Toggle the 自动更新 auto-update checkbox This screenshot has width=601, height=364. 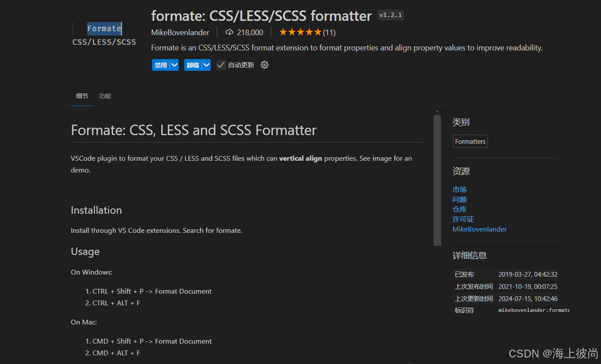pos(221,65)
